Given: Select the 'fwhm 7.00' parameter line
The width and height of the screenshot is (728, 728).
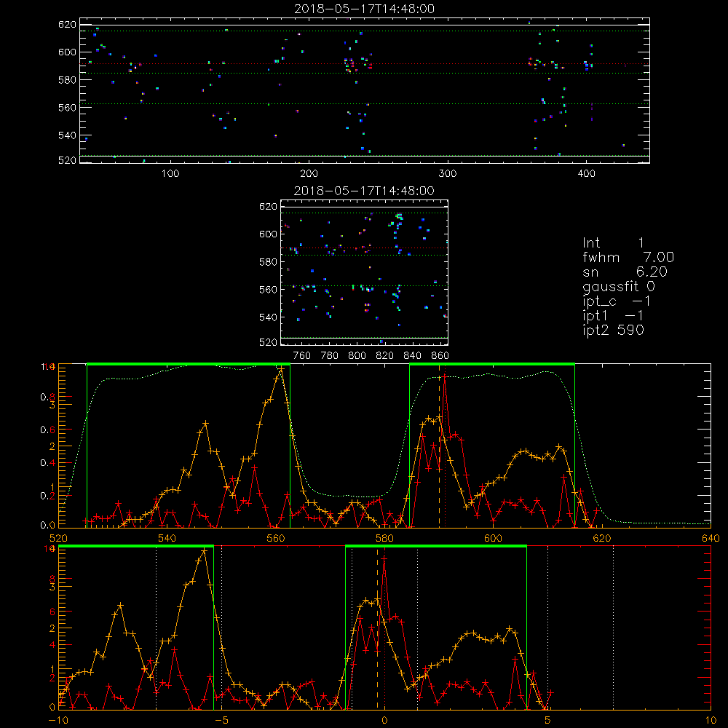Looking at the screenshot, I should pyautogui.click(x=628, y=257).
